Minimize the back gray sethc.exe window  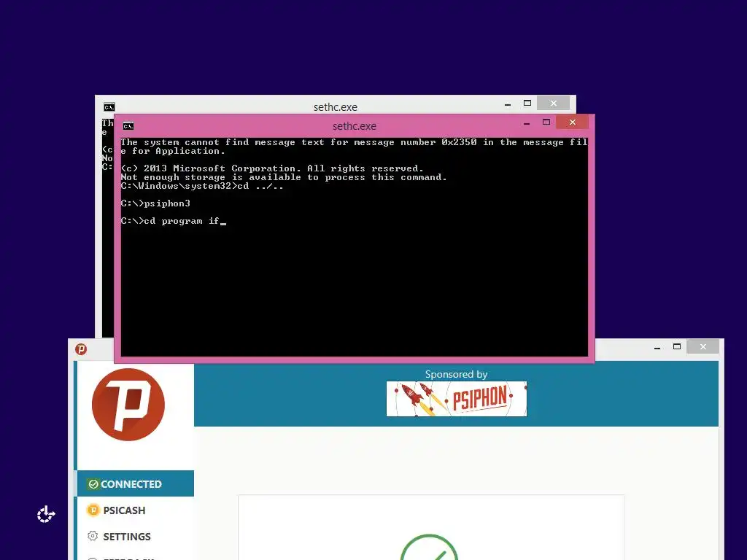point(508,104)
